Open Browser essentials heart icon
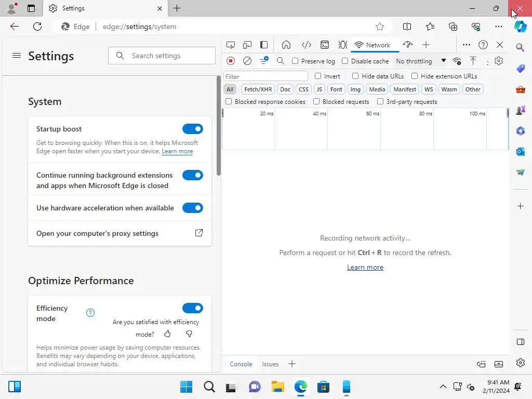The height and width of the screenshot is (399, 532). pyautogui.click(x=476, y=26)
